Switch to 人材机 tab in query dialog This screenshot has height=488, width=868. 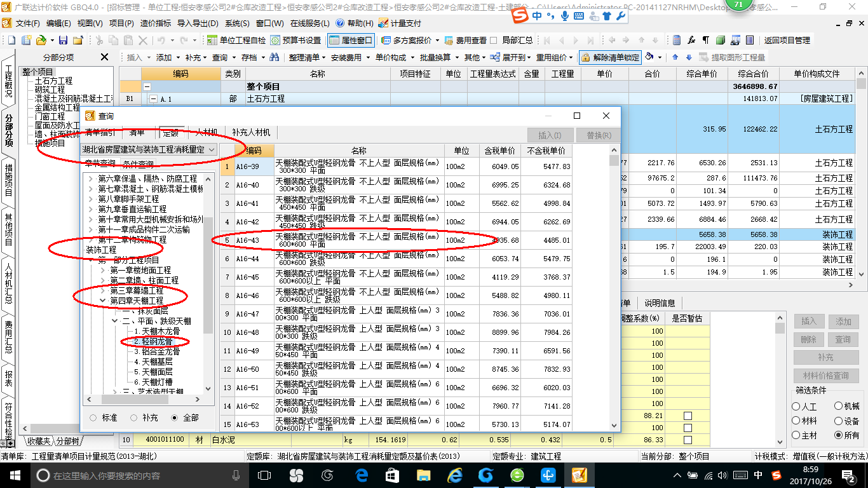pyautogui.click(x=206, y=132)
